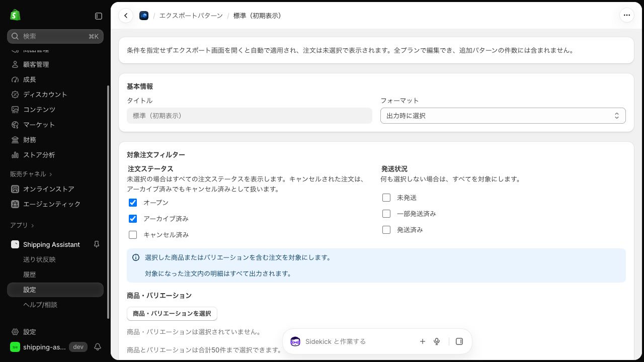
Task: Select the 発送済み checkbox
Action: 386,230
